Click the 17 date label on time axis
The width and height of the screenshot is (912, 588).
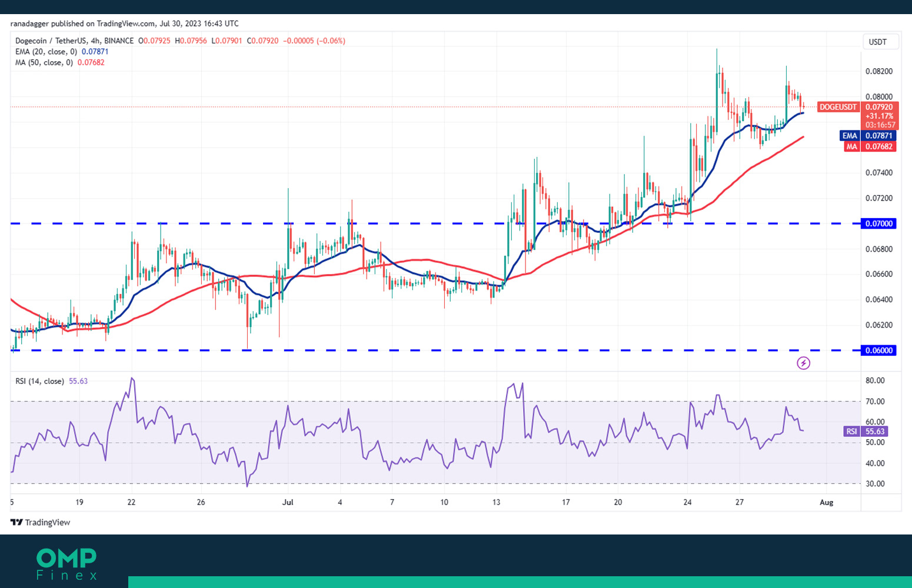(565, 502)
